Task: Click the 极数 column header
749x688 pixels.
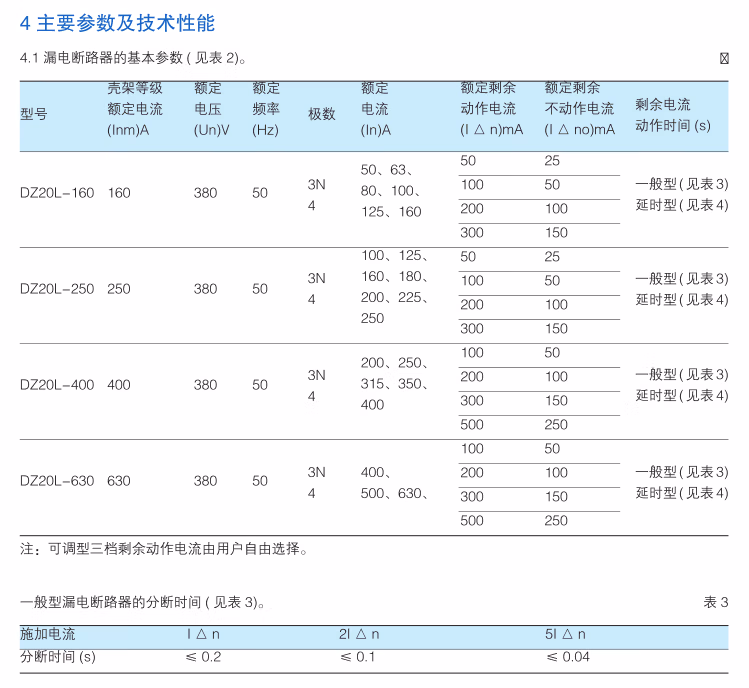Action: 321,114
